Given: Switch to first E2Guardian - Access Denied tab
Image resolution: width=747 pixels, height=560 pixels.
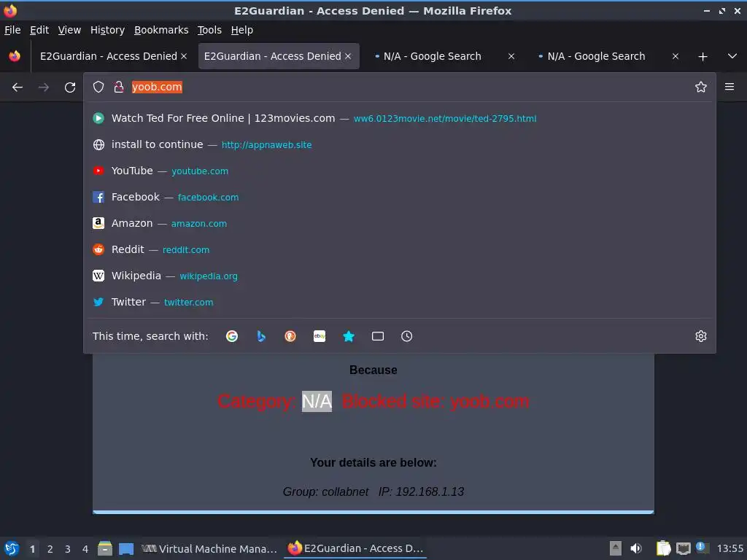Looking at the screenshot, I should [x=109, y=56].
